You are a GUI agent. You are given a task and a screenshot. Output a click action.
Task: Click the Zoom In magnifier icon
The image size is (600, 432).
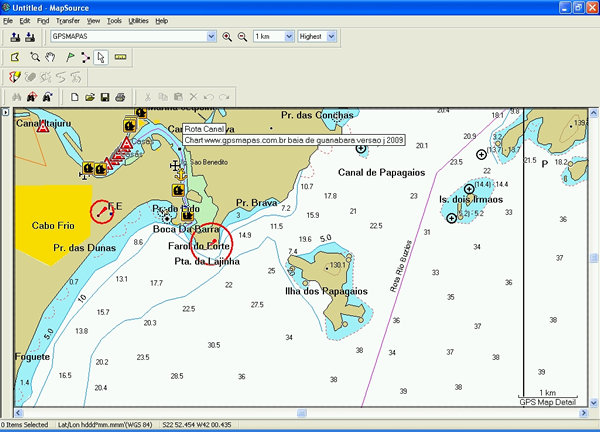pyautogui.click(x=227, y=37)
